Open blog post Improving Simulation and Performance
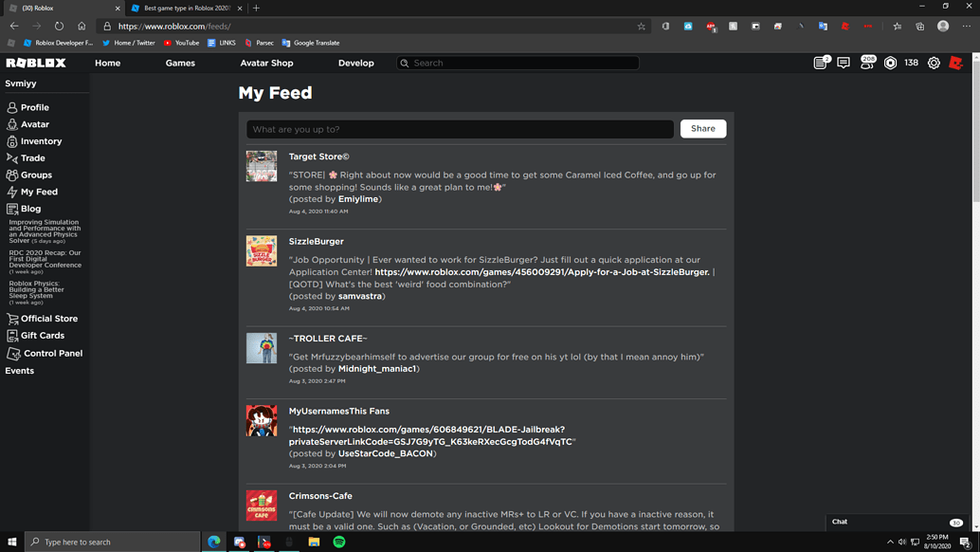 [x=45, y=231]
